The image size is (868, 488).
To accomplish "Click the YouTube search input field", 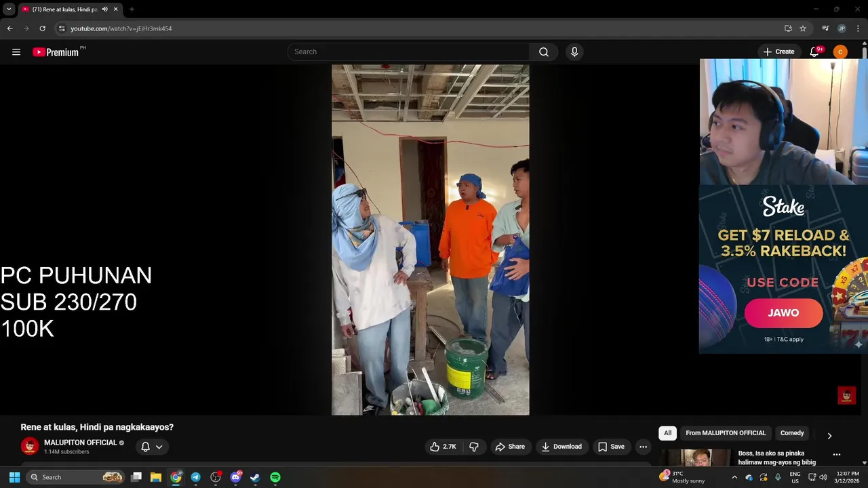I will pyautogui.click(x=408, y=52).
